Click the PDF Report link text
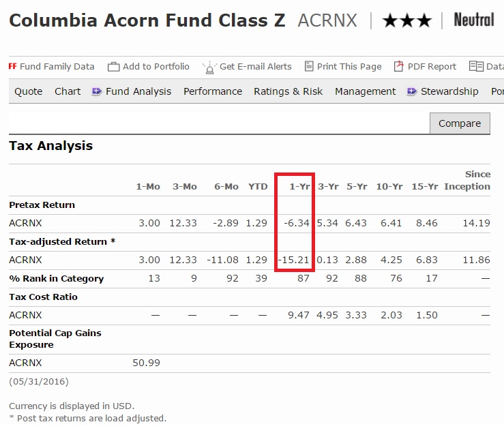This screenshot has height=435, width=504. coord(432,66)
